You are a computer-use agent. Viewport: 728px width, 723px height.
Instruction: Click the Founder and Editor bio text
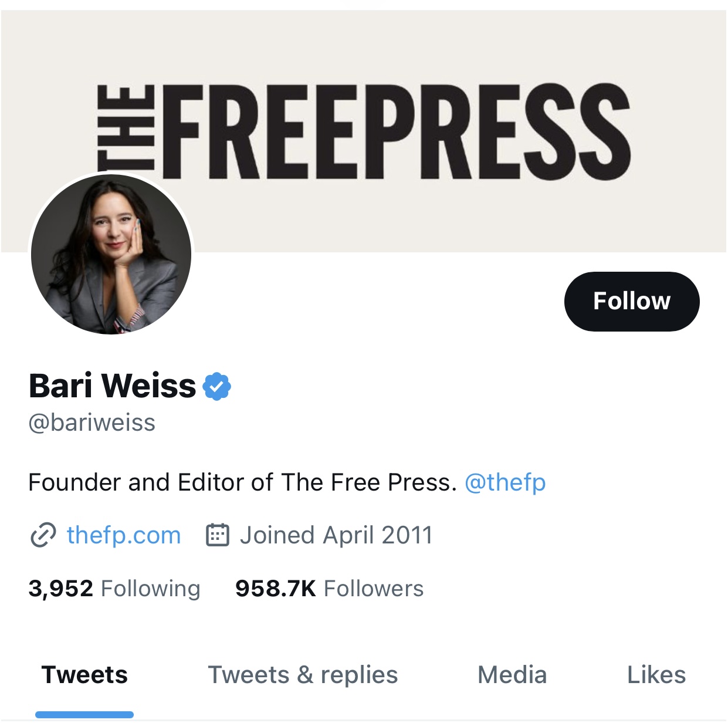coord(242,482)
